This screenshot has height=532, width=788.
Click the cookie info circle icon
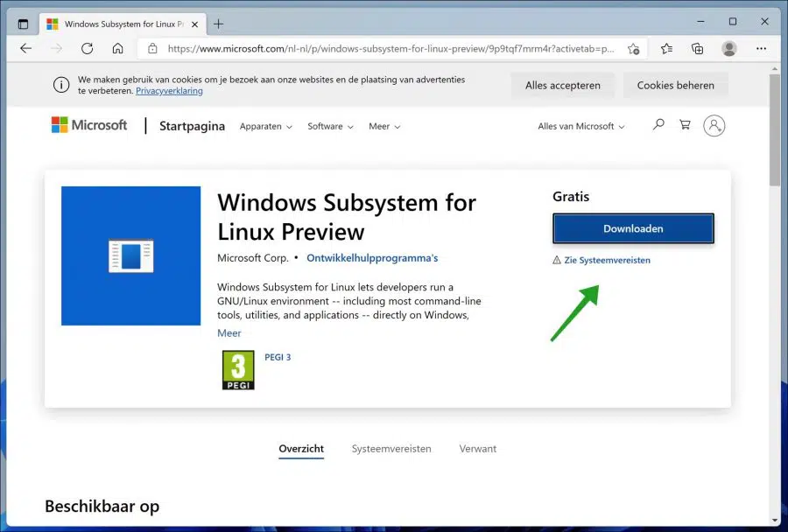[x=61, y=85]
